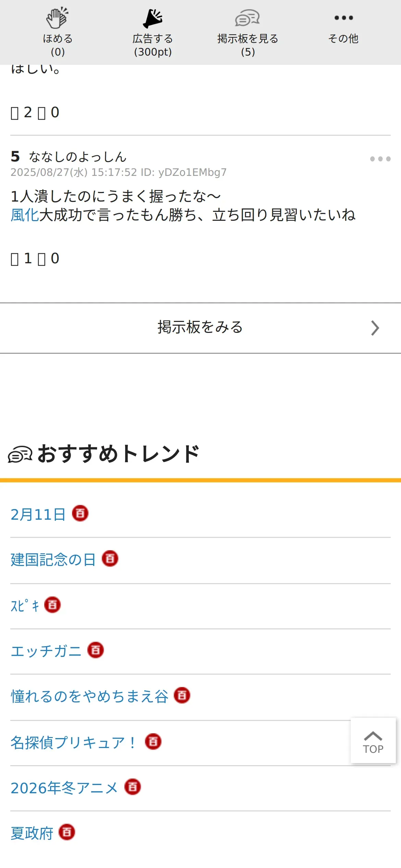Upvote comment 5 by ななしのよっしん
This screenshot has height=868, width=401.
tap(15, 259)
